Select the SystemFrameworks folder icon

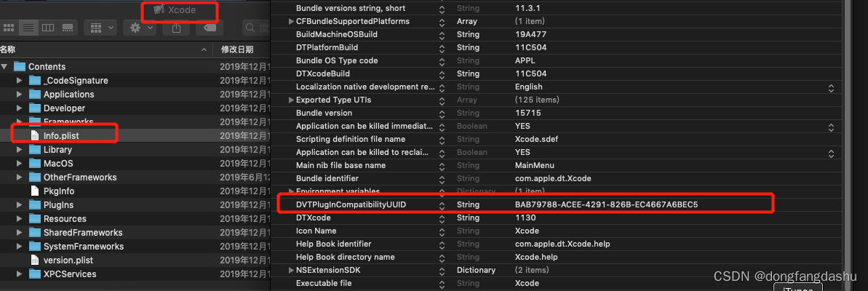(x=35, y=246)
